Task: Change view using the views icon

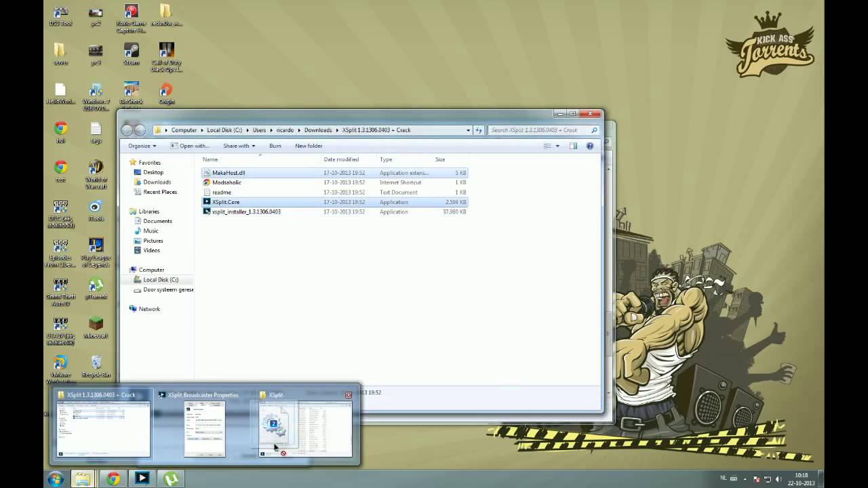Action: coord(547,146)
